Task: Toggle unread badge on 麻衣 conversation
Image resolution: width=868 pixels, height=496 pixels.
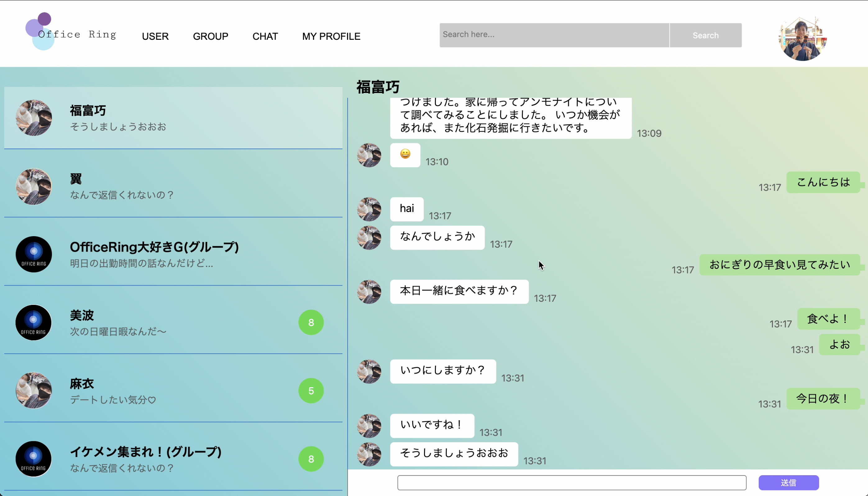Action: pos(311,390)
